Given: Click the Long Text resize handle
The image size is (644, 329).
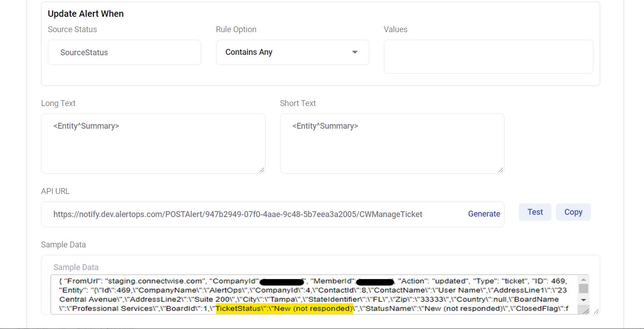Looking at the screenshot, I should 261,169.
